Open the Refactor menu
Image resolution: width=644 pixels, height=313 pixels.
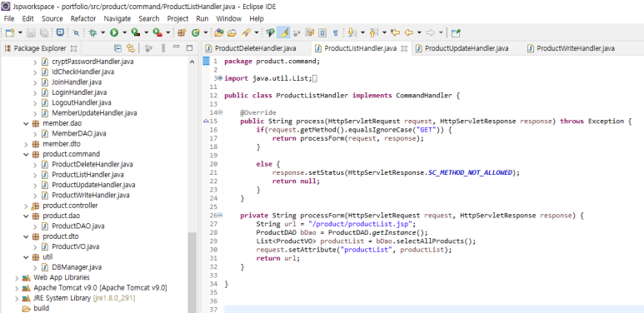83,18
